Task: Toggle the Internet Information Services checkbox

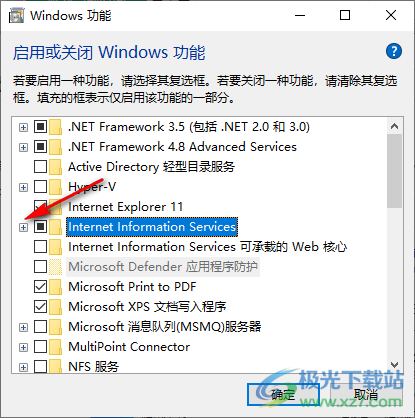Action: pyautogui.click(x=40, y=227)
